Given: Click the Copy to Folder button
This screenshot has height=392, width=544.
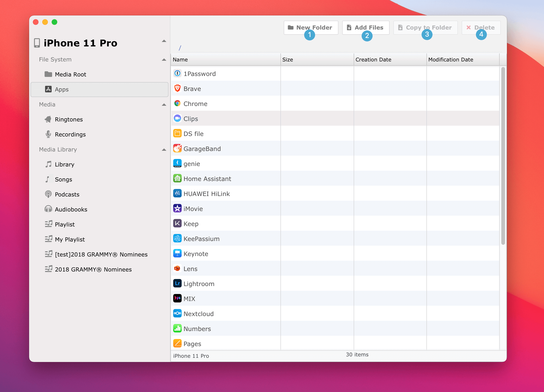Looking at the screenshot, I should (425, 28).
